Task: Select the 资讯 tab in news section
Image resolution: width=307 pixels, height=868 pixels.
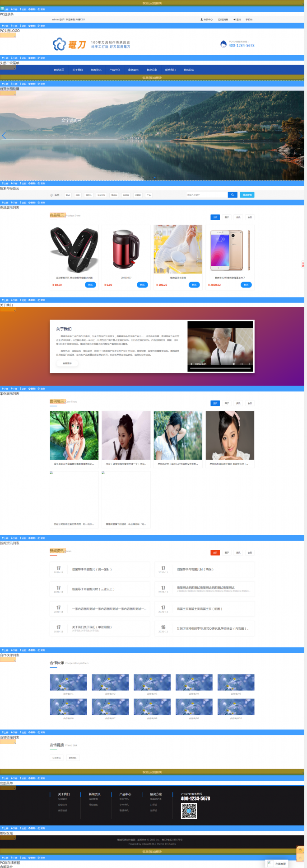Action: point(238,552)
